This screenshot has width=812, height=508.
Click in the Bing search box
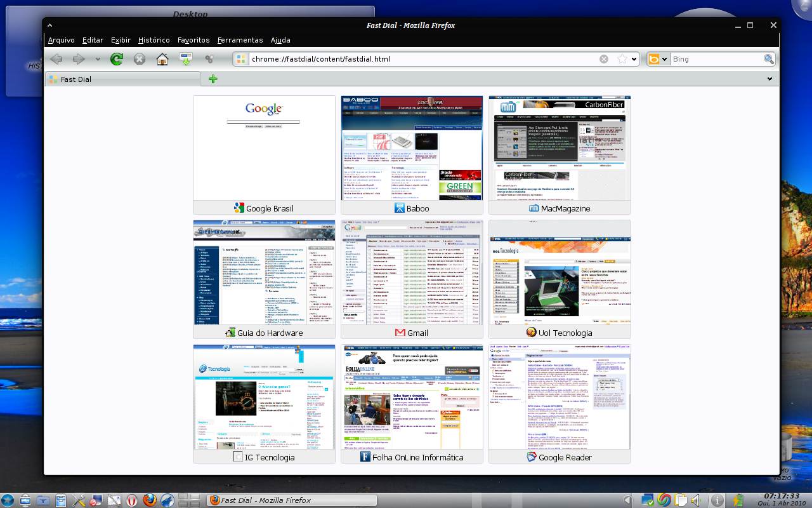[717, 59]
